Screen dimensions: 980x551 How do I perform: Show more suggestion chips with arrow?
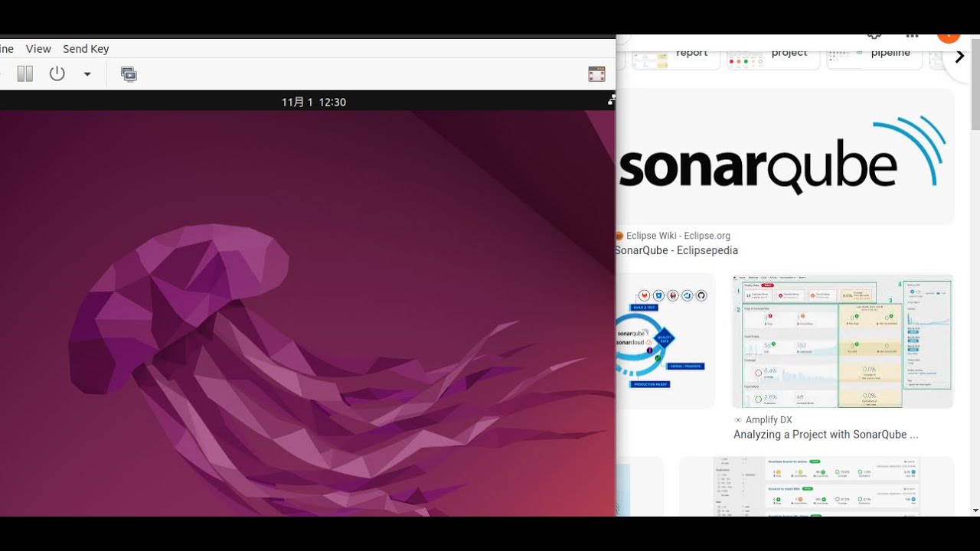coord(959,57)
